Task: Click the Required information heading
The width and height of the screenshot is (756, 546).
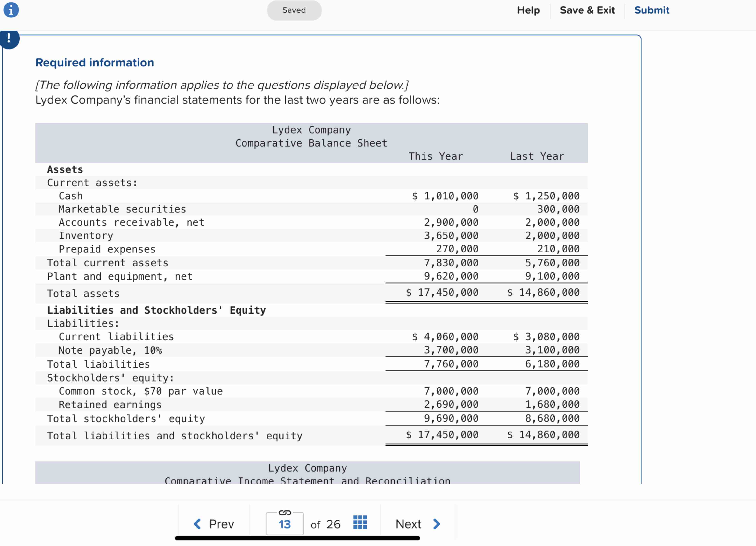Action: [x=95, y=63]
